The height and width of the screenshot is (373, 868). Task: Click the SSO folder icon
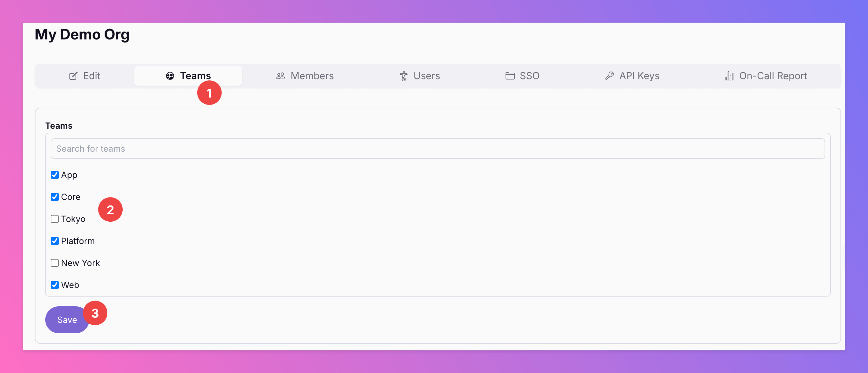tap(510, 76)
